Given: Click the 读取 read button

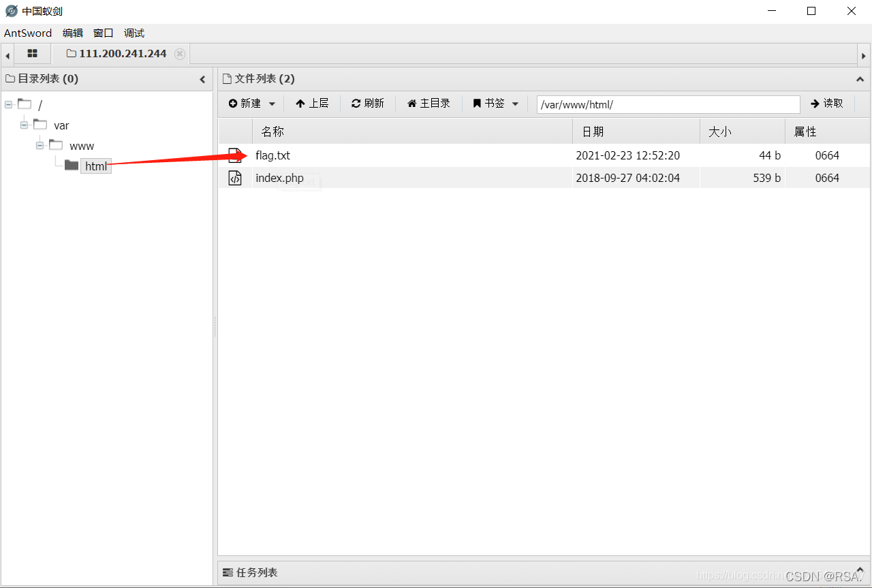Looking at the screenshot, I should 827,104.
